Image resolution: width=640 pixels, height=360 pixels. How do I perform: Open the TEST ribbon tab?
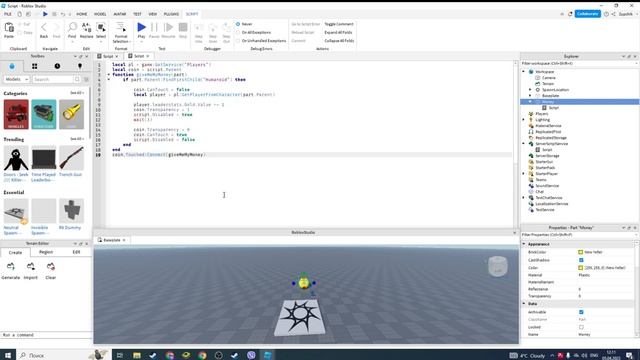(137, 14)
